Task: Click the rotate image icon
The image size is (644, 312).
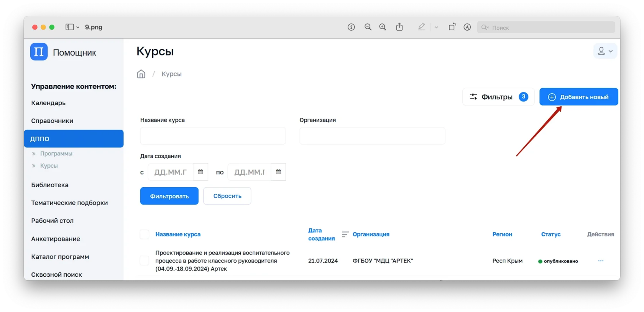Action: point(452,27)
